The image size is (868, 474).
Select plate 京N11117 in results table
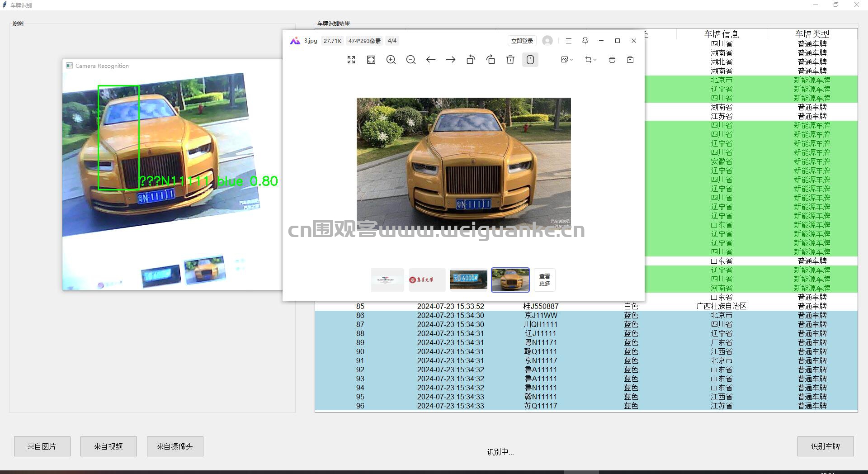click(541, 360)
